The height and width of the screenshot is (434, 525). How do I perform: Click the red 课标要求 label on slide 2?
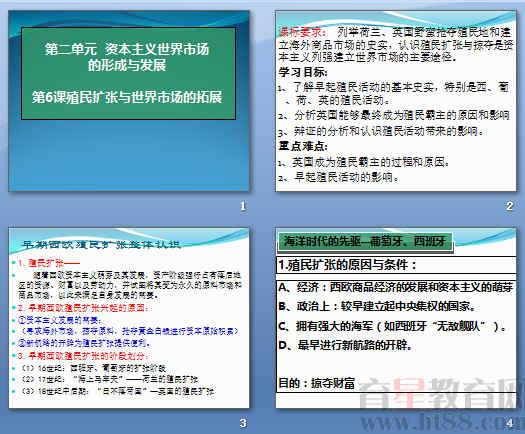click(x=302, y=32)
